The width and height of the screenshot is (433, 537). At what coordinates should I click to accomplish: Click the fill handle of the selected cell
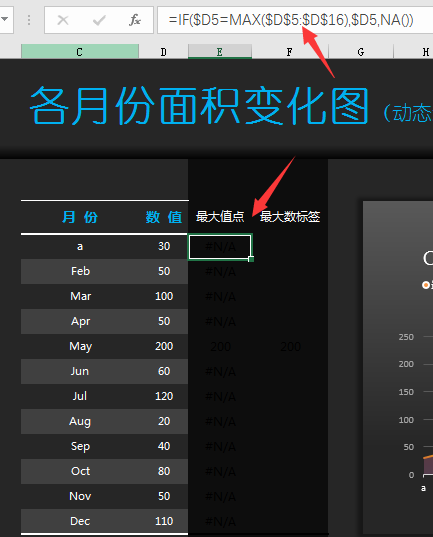251,259
